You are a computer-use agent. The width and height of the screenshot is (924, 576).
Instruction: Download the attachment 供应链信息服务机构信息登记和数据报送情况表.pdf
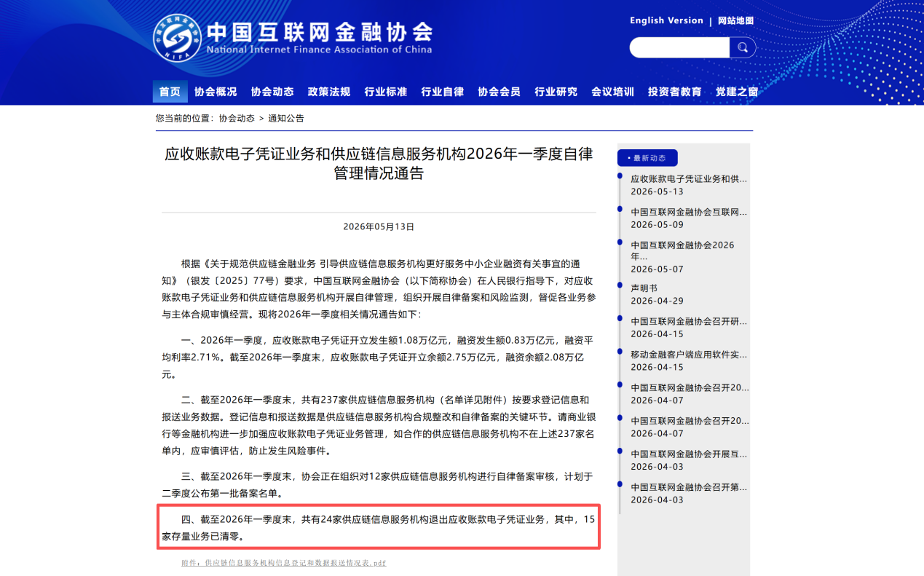(x=284, y=563)
